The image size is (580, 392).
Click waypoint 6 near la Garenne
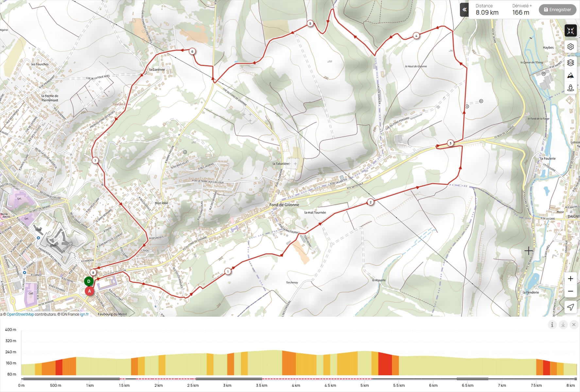[192, 51]
